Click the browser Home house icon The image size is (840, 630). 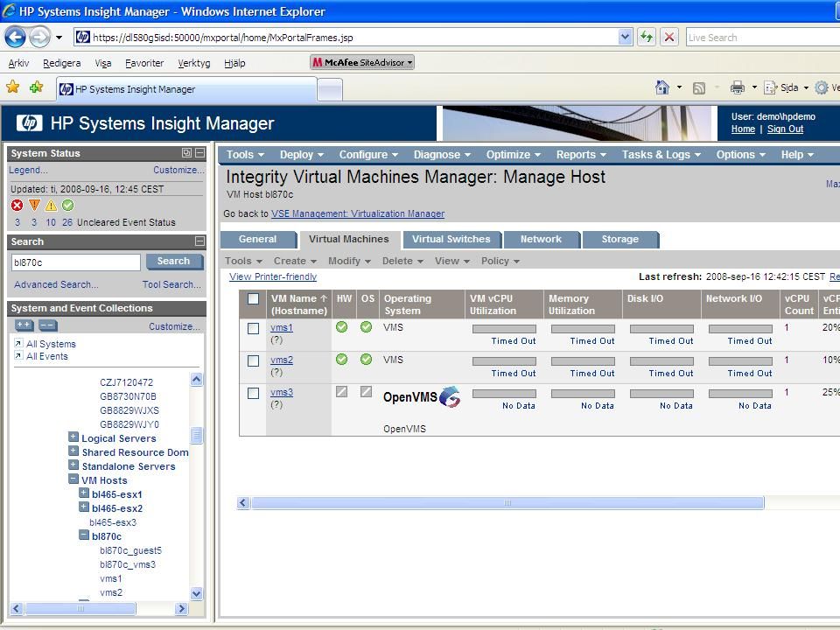coord(662,87)
